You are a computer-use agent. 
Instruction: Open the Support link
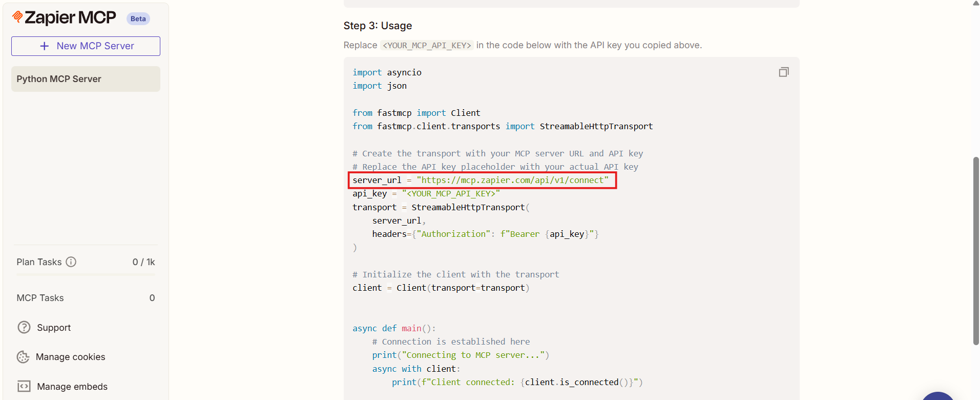coord(54,328)
